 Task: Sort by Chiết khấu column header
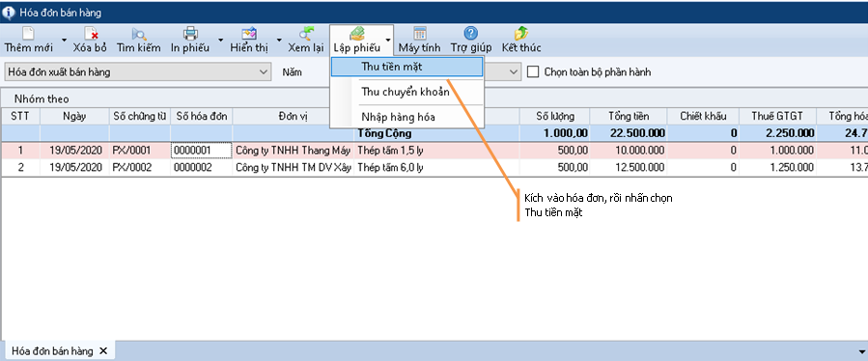tap(703, 116)
